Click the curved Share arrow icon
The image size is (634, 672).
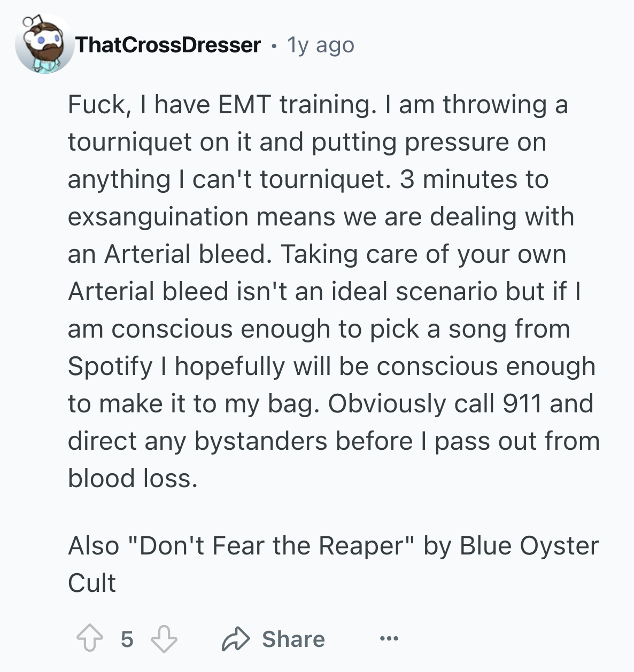coord(236,639)
